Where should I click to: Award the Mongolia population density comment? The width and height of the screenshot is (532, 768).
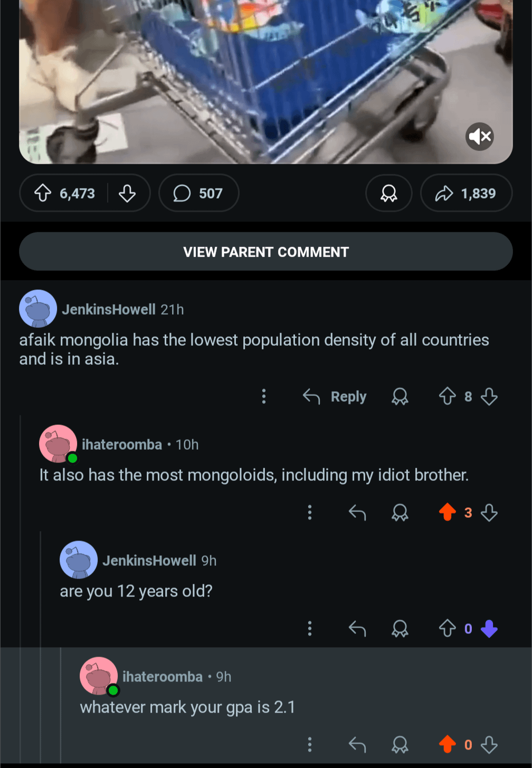tap(400, 396)
